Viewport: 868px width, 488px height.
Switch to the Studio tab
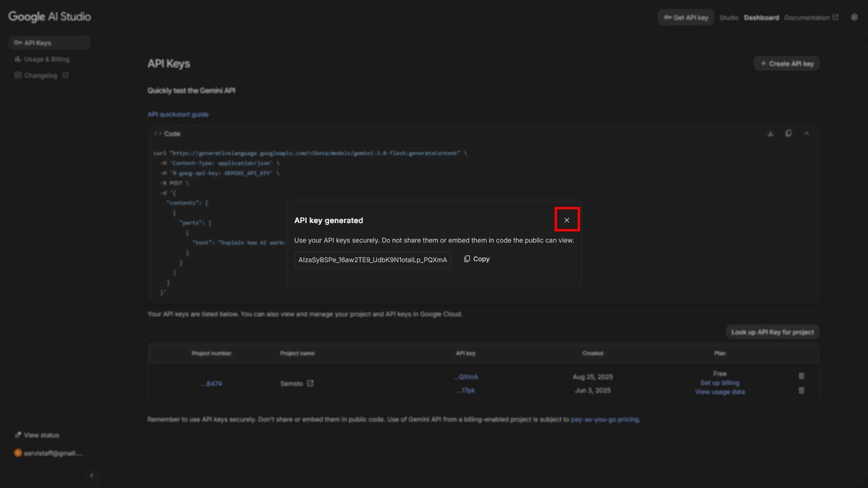tap(729, 18)
